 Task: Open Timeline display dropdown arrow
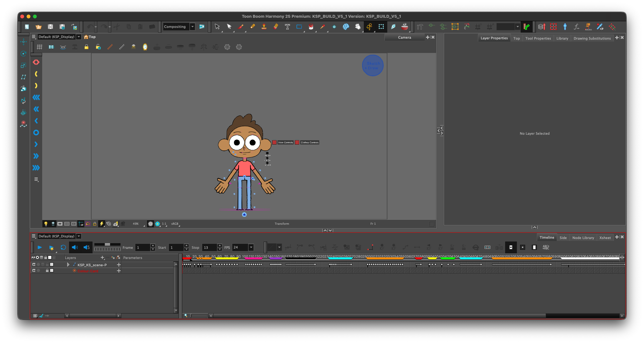pyautogui.click(x=79, y=236)
